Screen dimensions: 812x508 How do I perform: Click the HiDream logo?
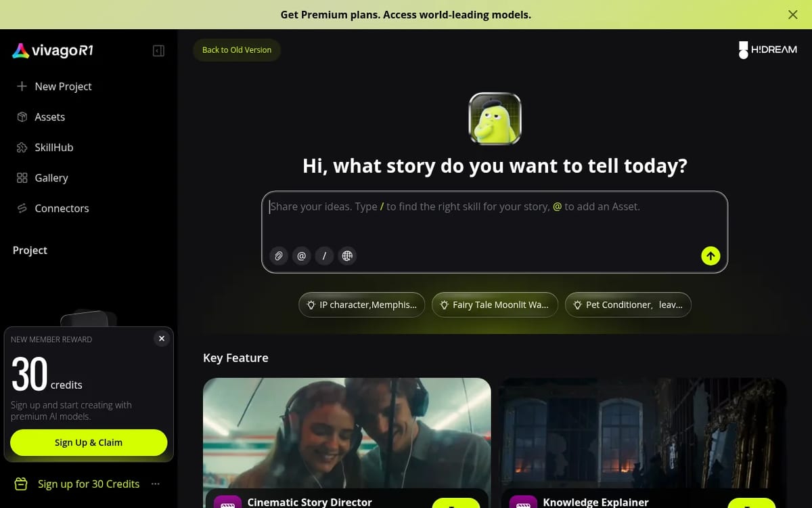[768, 50]
